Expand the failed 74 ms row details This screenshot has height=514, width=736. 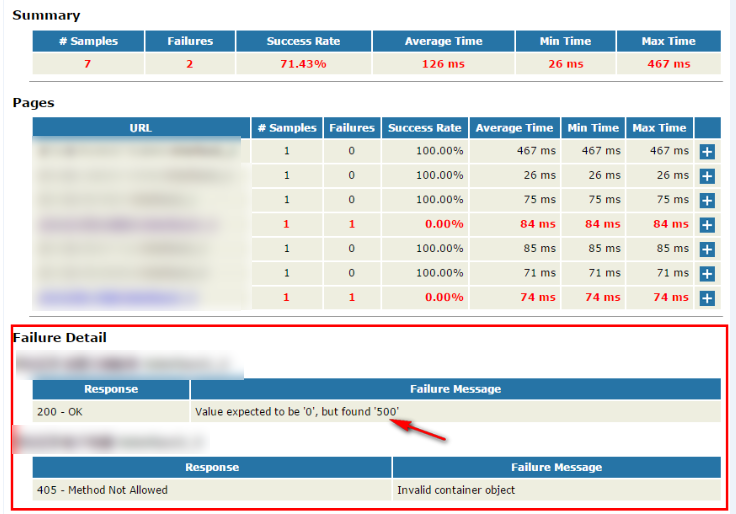(707, 298)
